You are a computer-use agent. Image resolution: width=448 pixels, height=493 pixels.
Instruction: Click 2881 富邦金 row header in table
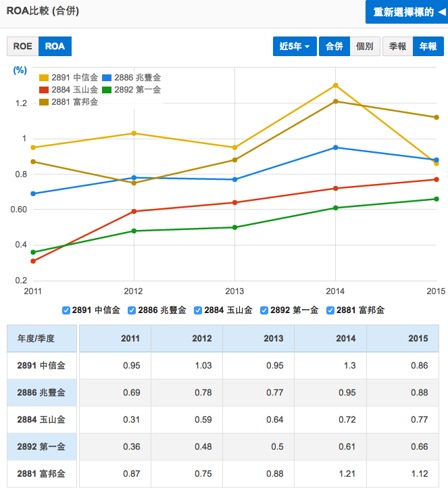(41, 473)
